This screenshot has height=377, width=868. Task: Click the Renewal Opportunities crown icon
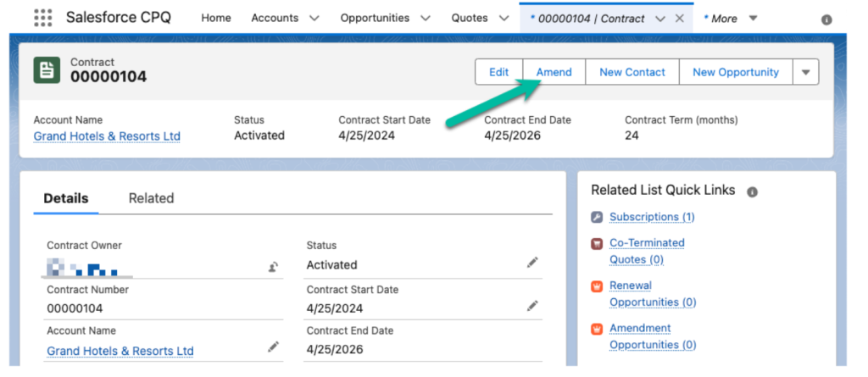[596, 286]
